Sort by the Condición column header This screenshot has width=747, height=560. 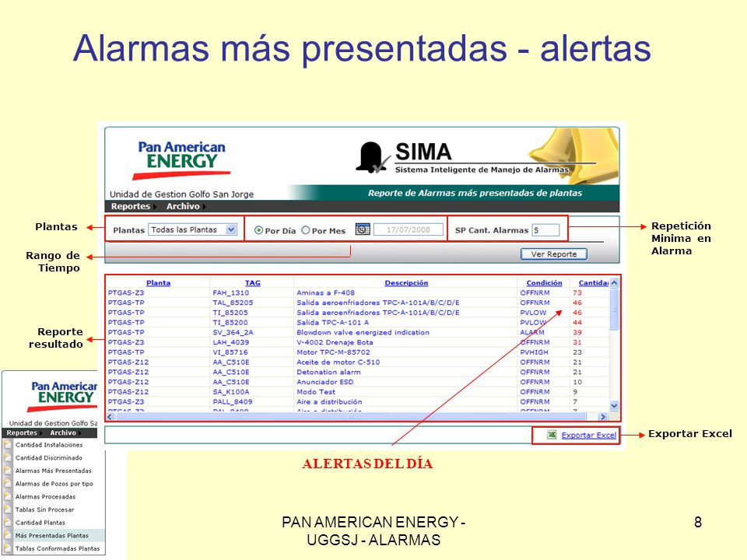(x=544, y=283)
